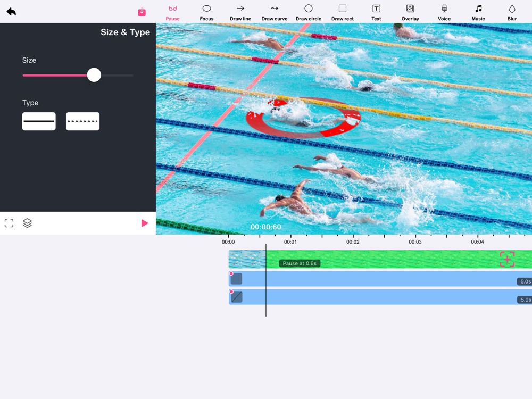The width and height of the screenshot is (532, 399).
Task: Tap the pink save/download icon
Action: (142, 12)
